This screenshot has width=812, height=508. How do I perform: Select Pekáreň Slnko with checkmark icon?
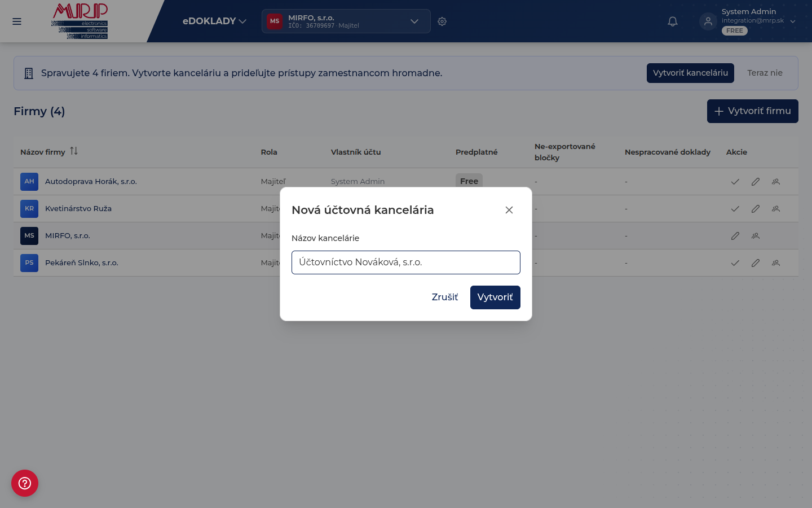click(735, 263)
